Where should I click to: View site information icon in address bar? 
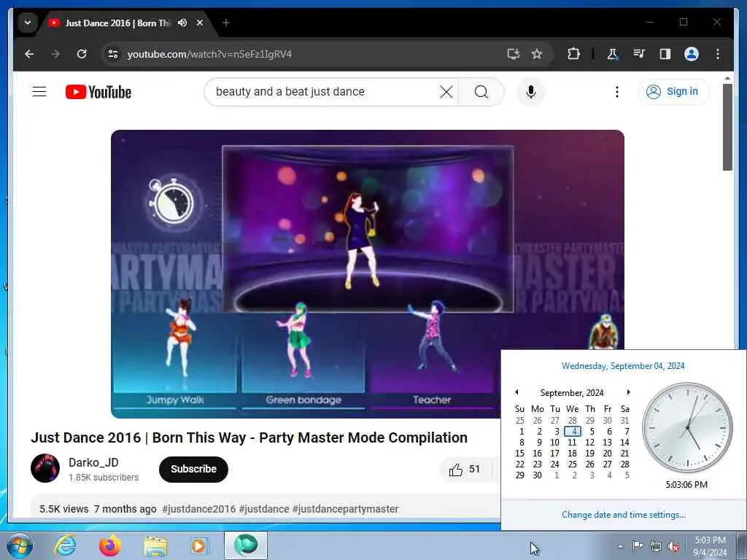pos(113,54)
